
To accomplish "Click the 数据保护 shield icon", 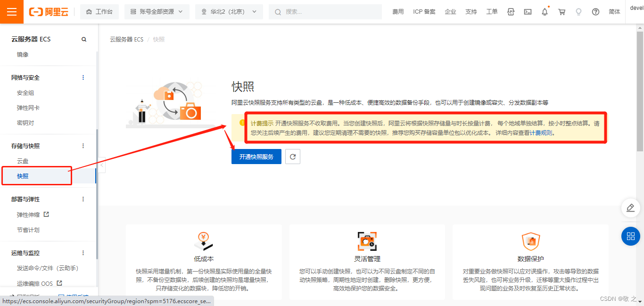I will pos(530,241).
